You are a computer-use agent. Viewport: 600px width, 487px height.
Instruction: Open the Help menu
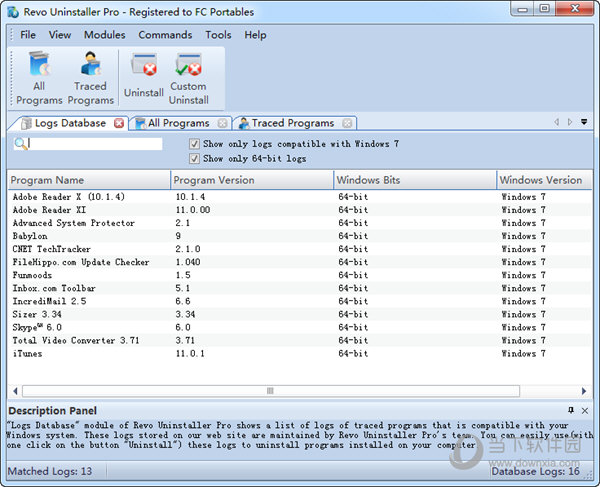255,35
